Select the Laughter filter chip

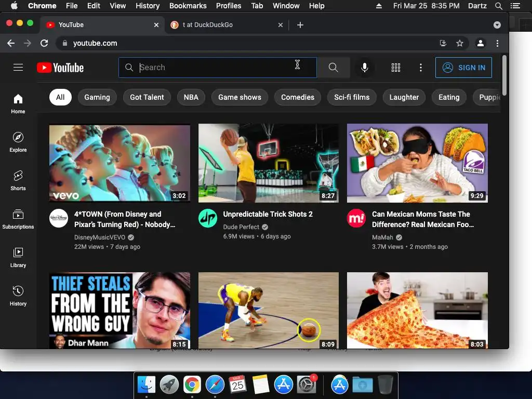point(404,97)
